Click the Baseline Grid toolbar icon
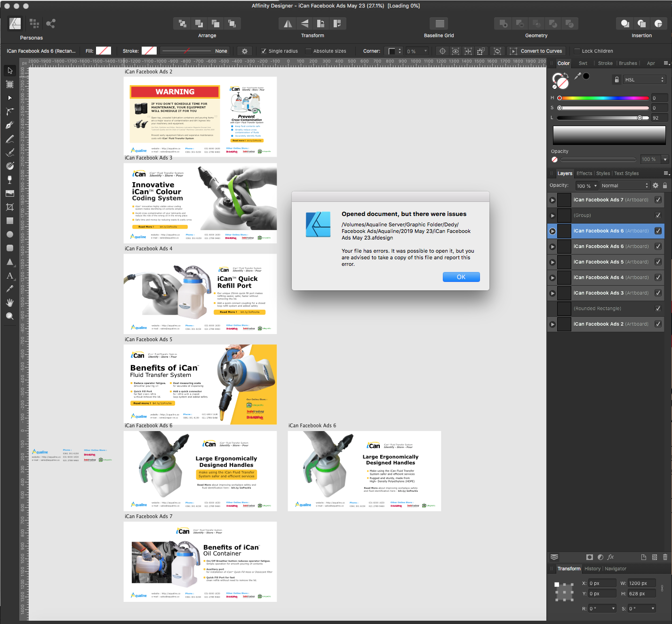 pyautogui.click(x=439, y=24)
